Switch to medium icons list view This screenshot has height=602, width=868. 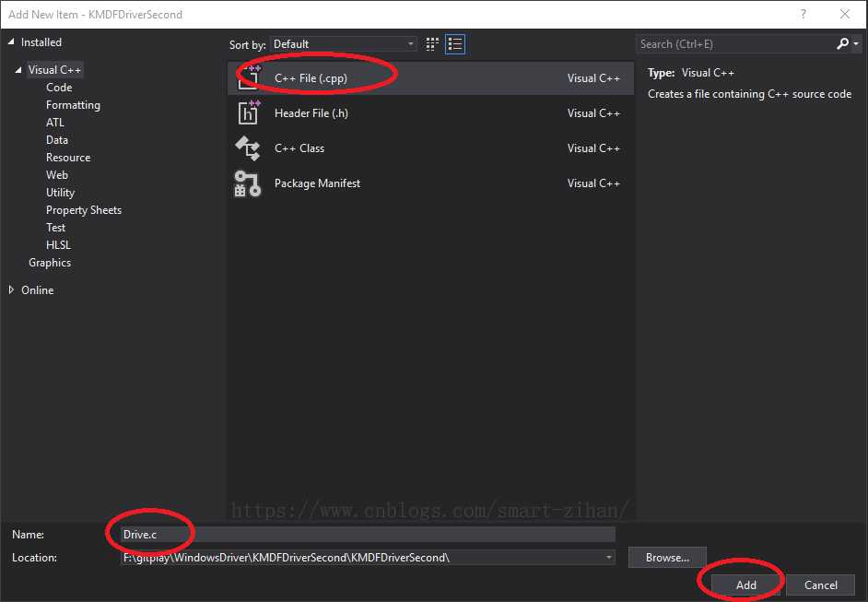click(455, 44)
